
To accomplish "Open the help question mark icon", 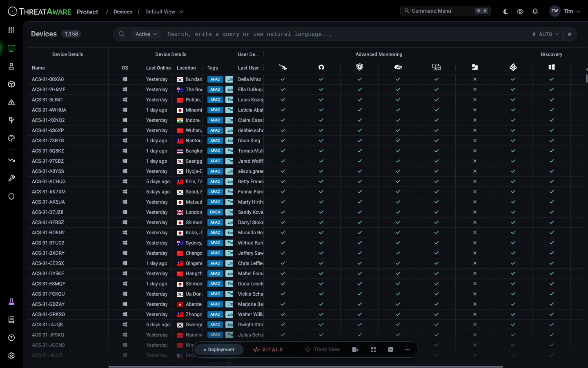I will tap(11, 338).
